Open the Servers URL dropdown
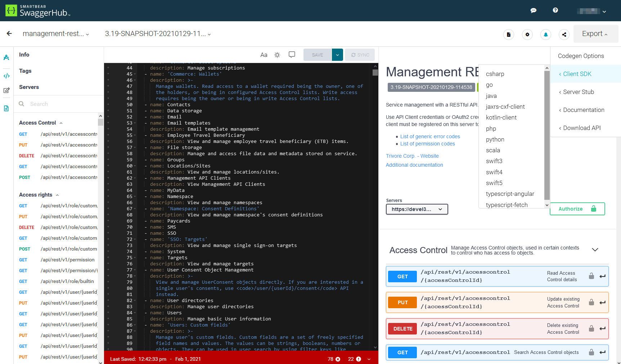Viewport: 621px width, 364px height. coord(417,209)
